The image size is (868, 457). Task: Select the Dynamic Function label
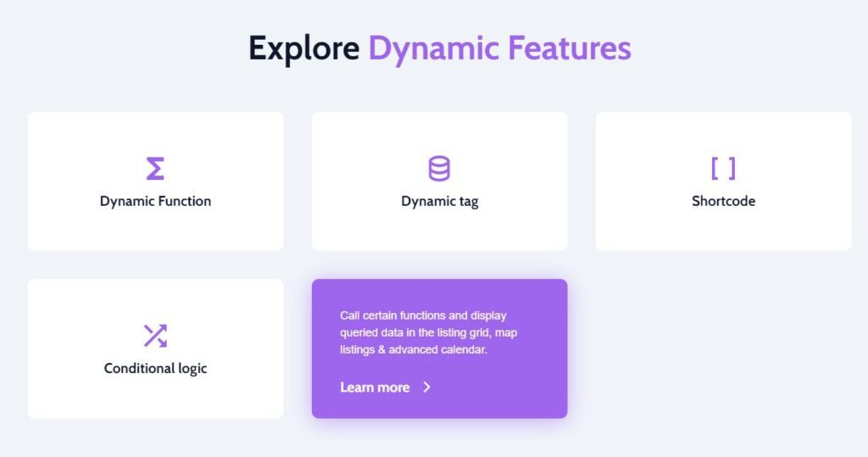(156, 201)
